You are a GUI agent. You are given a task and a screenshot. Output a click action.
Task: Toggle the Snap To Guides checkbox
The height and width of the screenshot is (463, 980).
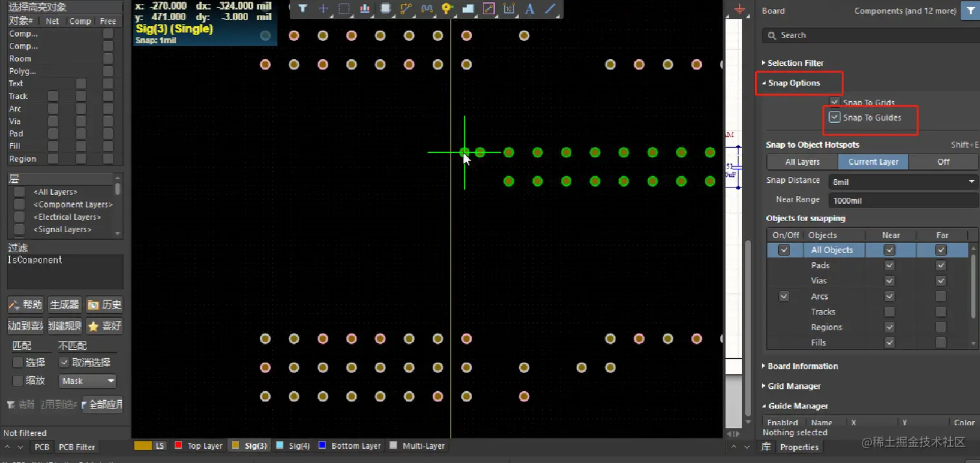[x=835, y=117]
